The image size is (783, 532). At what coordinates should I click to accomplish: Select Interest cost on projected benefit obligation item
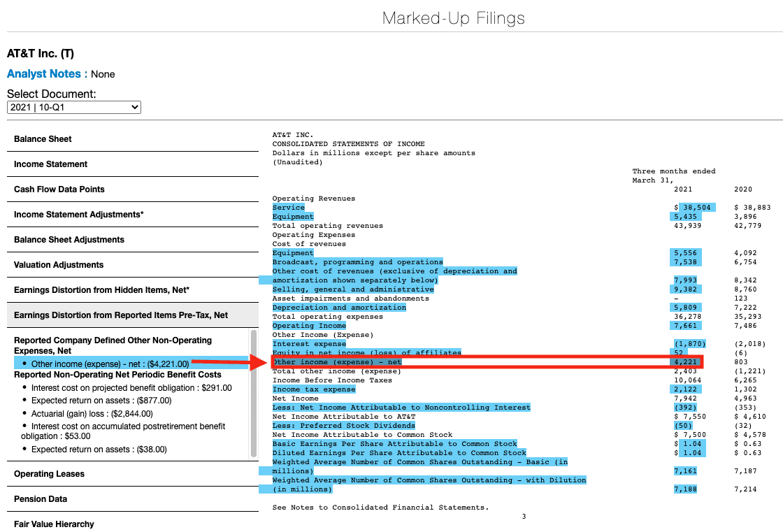point(131,387)
